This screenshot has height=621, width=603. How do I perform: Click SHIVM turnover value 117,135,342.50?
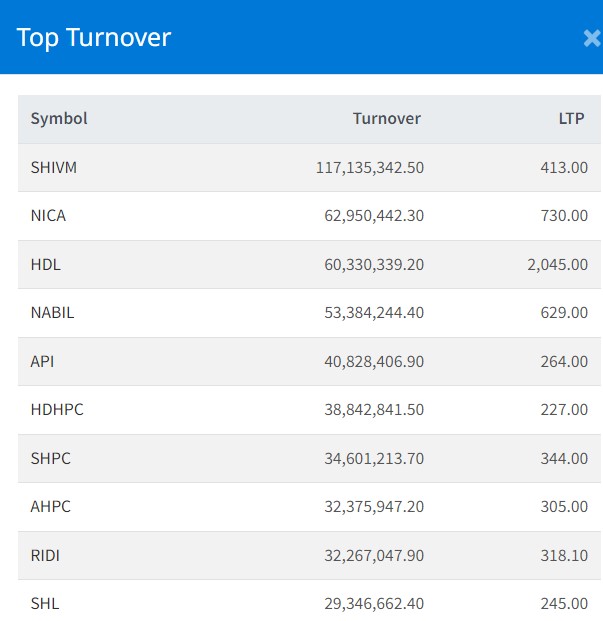coord(369,167)
